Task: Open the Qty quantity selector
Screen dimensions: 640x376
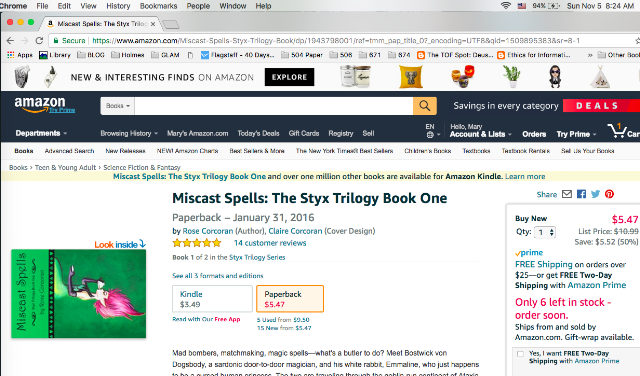Action: point(545,232)
